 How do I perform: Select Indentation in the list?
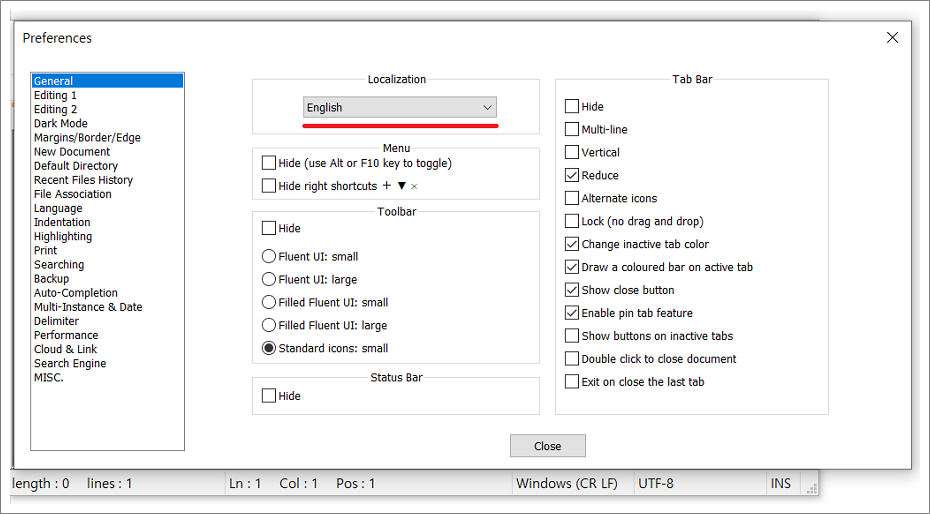tap(107, 222)
